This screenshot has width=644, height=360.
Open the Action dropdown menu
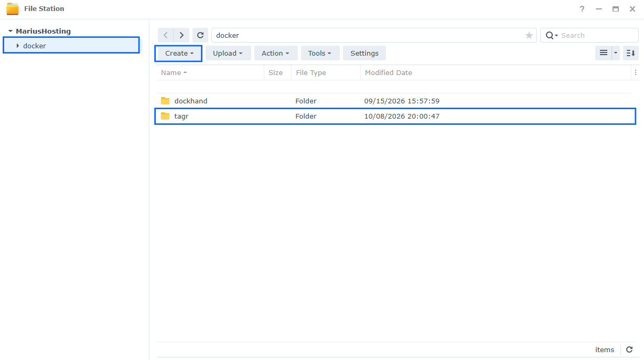click(x=276, y=53)
